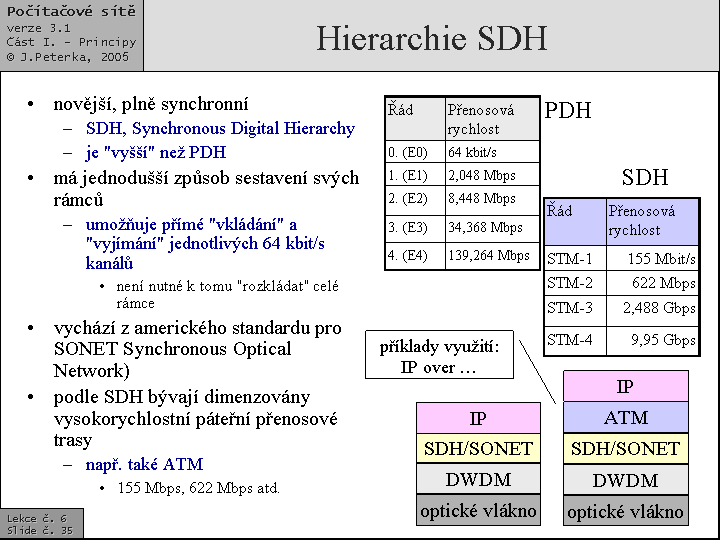Image resolution: width=720 pixels, height=540 pixels.
Task: Select the "Počítačové sítě" header box
Action: [72, 35]
